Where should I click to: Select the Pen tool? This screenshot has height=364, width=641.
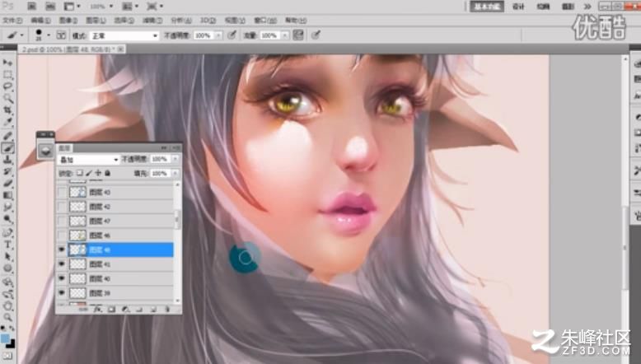pos(7,233)
